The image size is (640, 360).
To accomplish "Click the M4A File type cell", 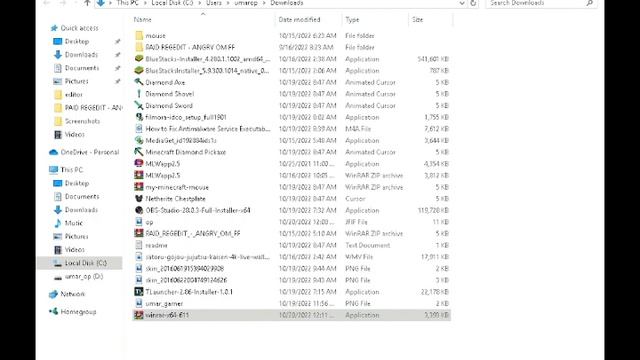I will 358,129.
